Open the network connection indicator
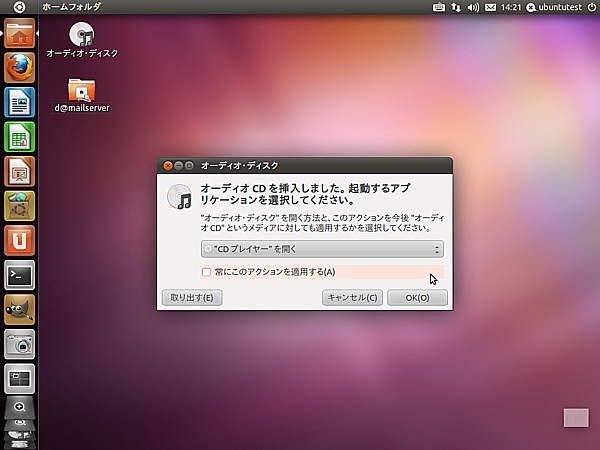 pos(456,7)
